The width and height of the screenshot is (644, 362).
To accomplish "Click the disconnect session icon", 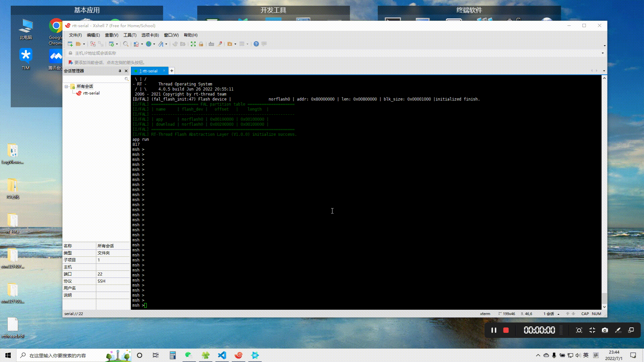I will tap(101, 44).
